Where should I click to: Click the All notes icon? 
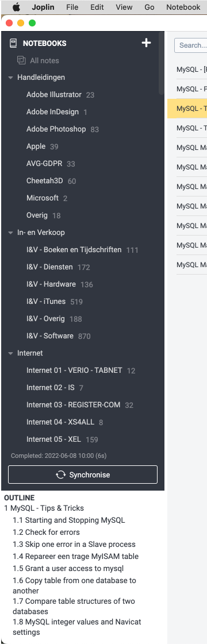click(21, 60)
